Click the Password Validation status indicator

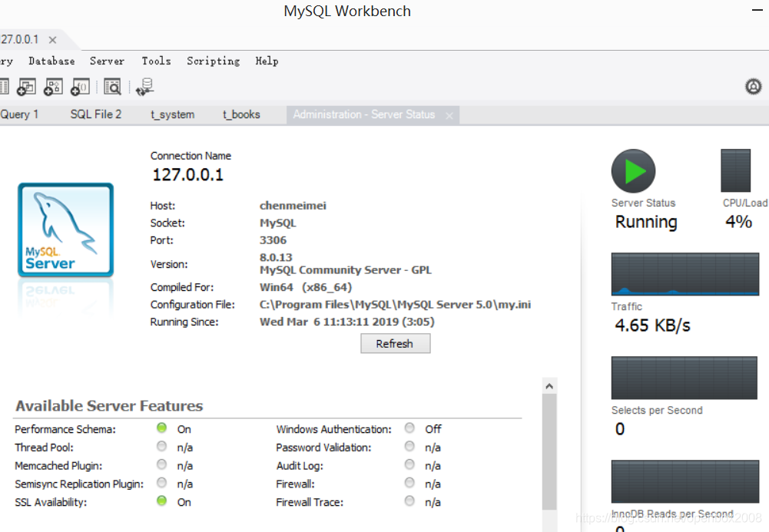(x=409, y=446)
